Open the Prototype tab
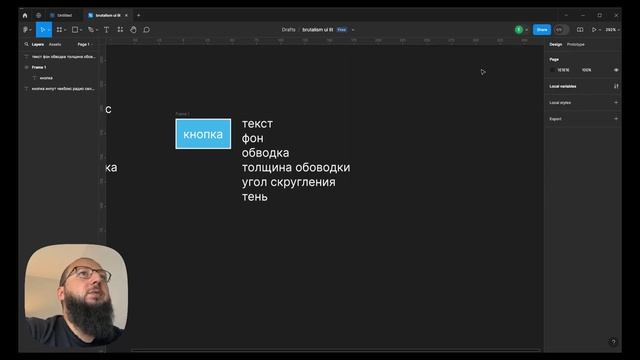The image size is (640, 360). (x=576, y=44)
